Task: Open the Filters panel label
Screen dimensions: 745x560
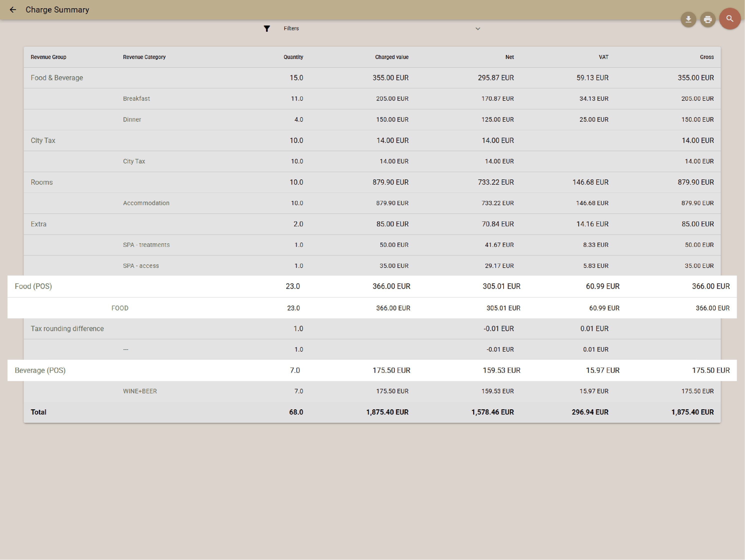Action: (291, 29)
